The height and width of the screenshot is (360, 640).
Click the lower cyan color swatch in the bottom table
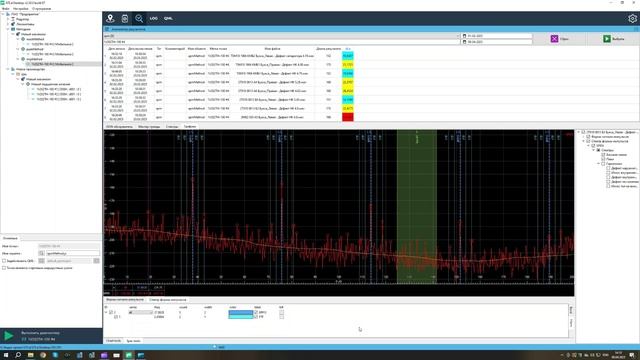(240, 316)
